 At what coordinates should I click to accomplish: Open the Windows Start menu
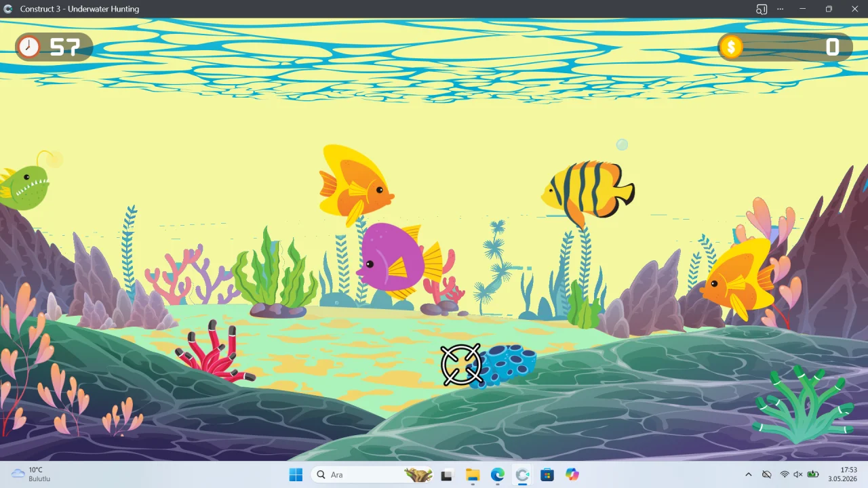[296, 475]
